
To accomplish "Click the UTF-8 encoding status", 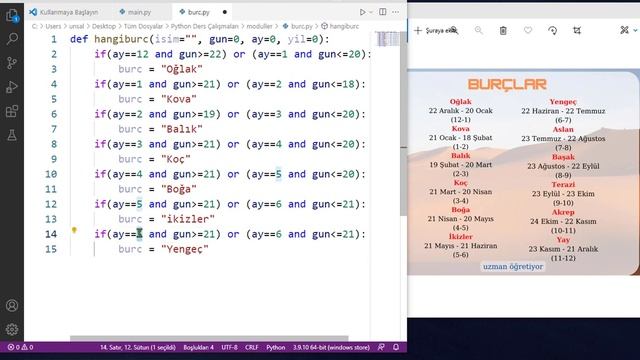I will click(x=229, y=347).
